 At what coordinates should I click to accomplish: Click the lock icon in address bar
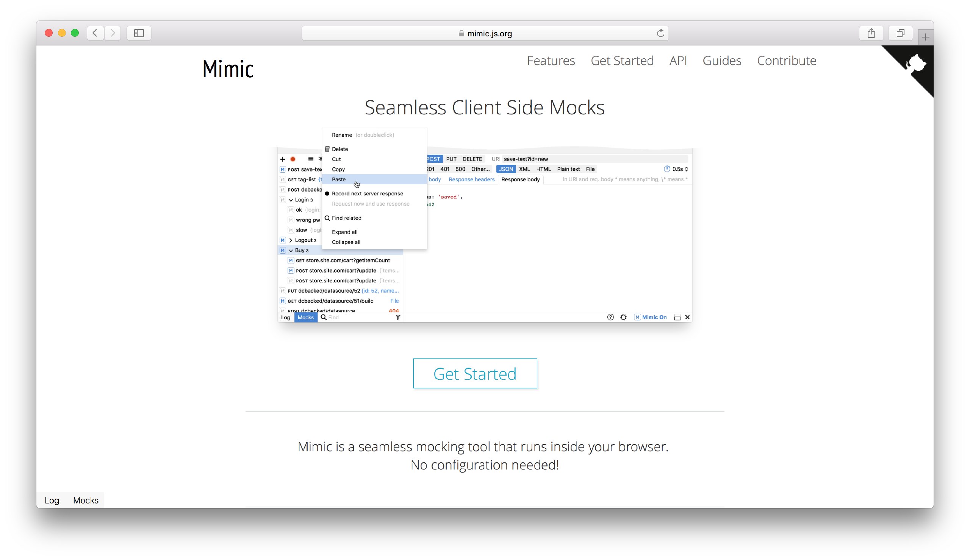461,33
